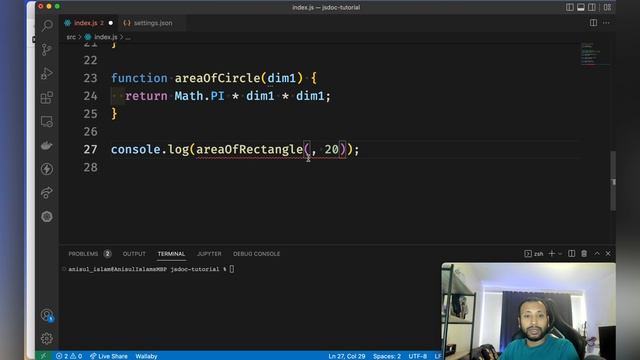
Task: Click the unsaved dot on index.js tab
Action: click(x=111, y=23)
